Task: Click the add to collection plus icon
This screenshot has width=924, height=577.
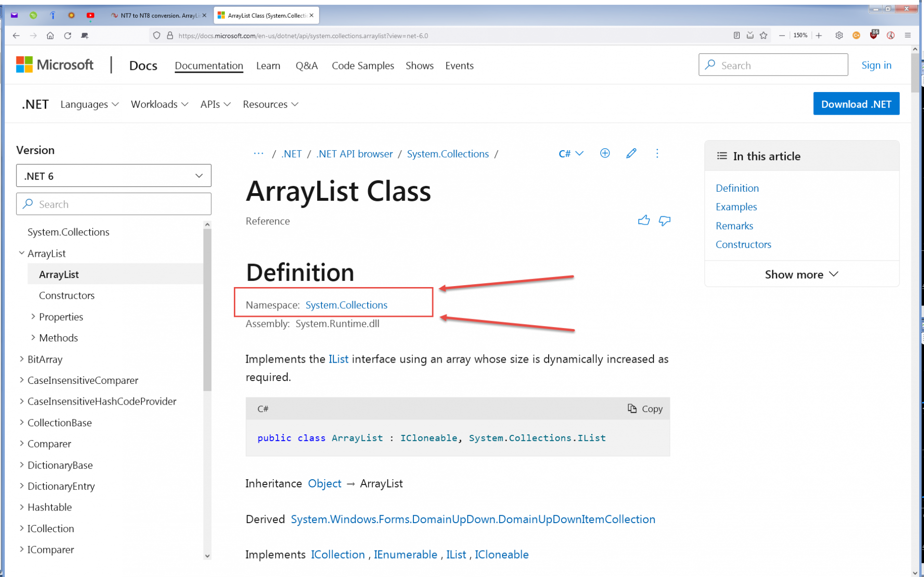Action: click(605, 153)
